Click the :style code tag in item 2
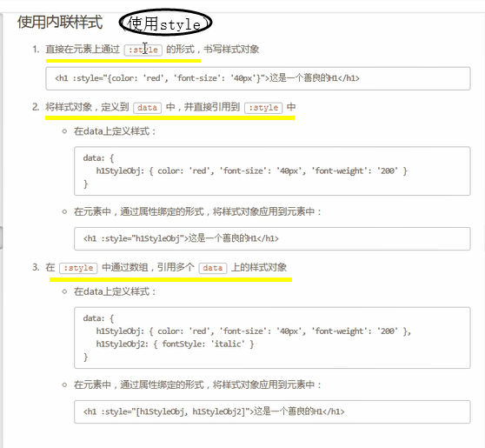Viewport: 485px width, 448px height. point(263,108)
